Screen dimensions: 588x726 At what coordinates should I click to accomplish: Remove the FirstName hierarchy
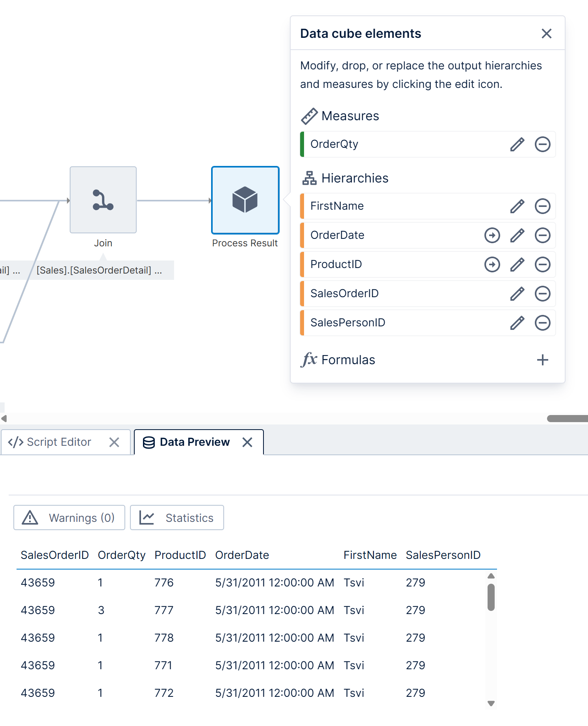(x=542, y=206)
